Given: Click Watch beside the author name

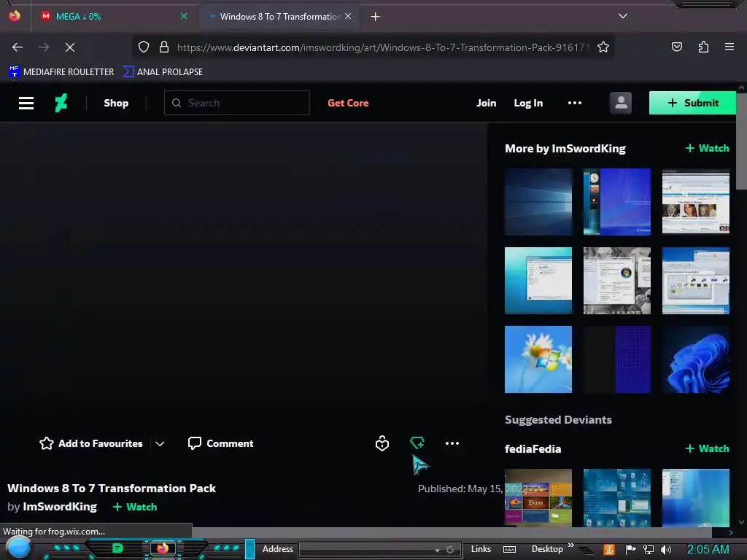Looking at the screenshot, I should (135, 507).
